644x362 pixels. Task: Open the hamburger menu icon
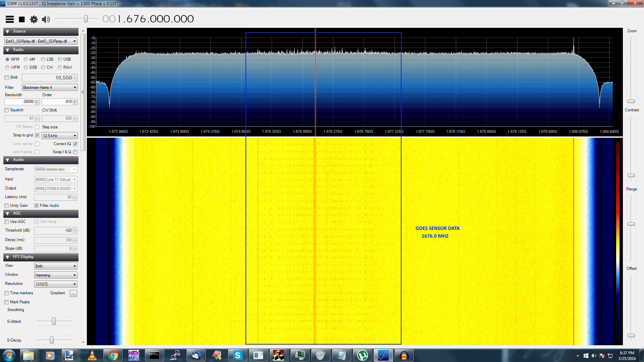pos(10,19)
